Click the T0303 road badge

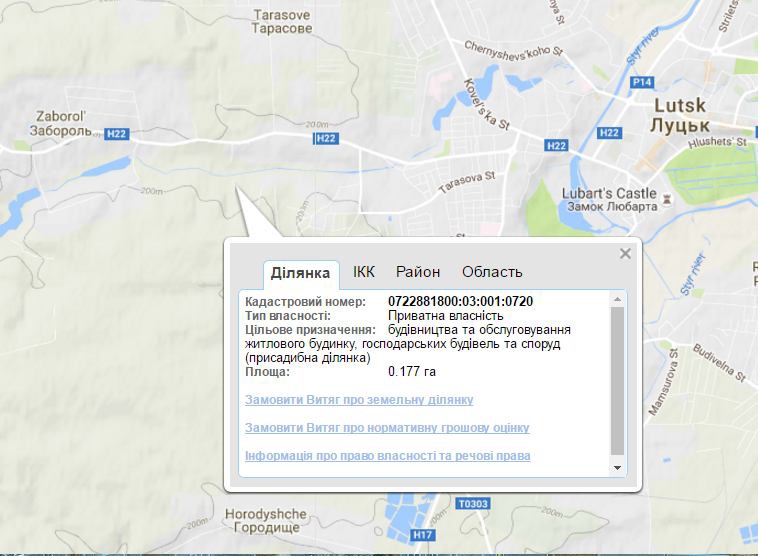(472, 504)
